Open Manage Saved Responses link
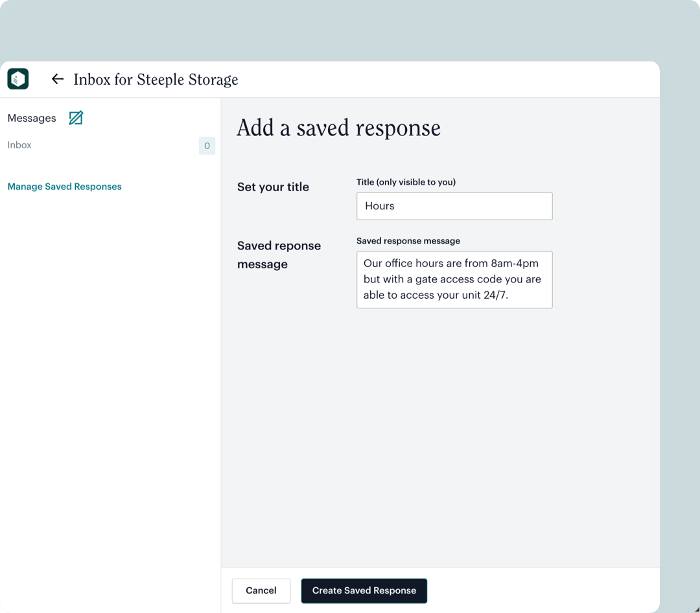The width and height of the screenshot is (700, 613). 64,187
